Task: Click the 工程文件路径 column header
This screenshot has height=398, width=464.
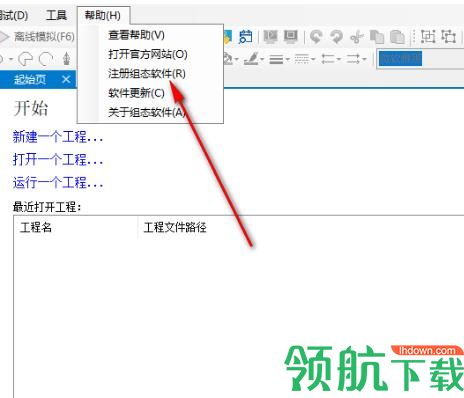Action: coord(175,227)
